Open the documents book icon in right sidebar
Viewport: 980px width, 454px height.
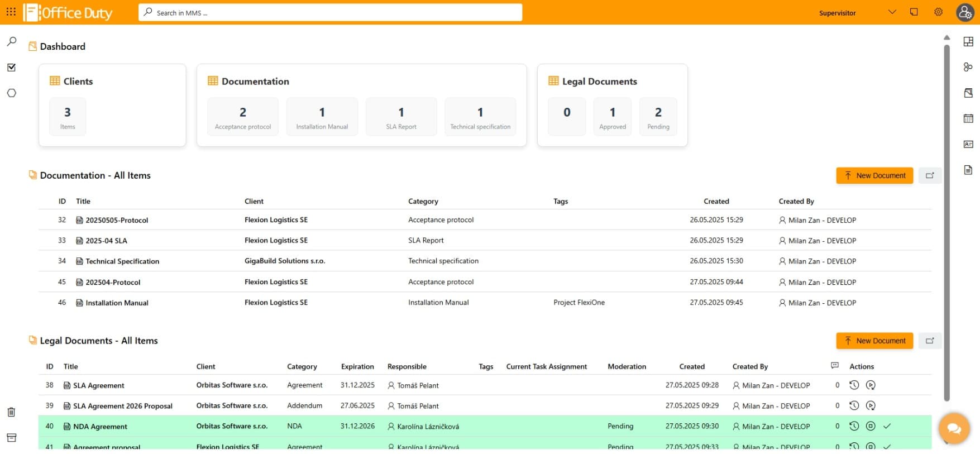(968, 93)
